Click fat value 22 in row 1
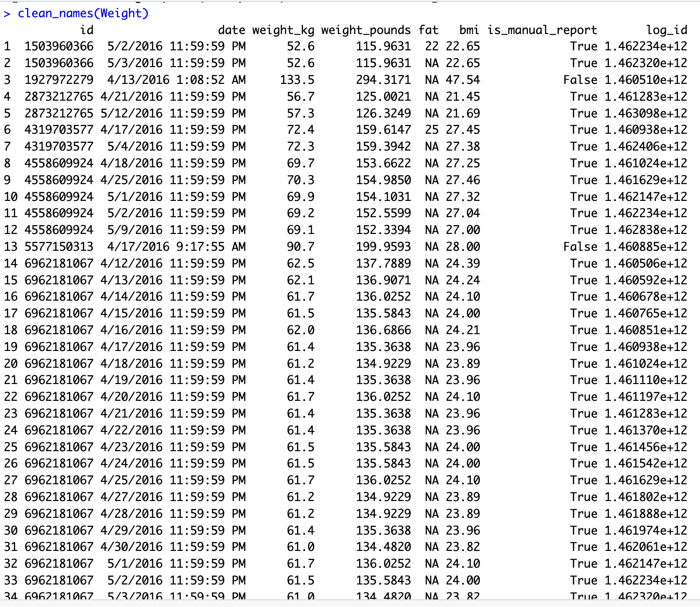700x607 pixels. point(432,47)
